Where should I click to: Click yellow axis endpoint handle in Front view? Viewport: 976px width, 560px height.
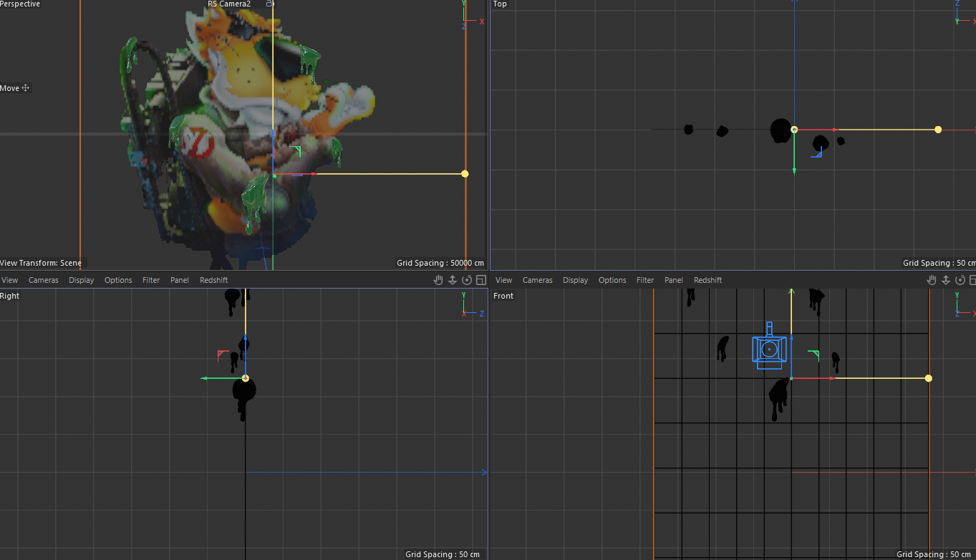929,378
